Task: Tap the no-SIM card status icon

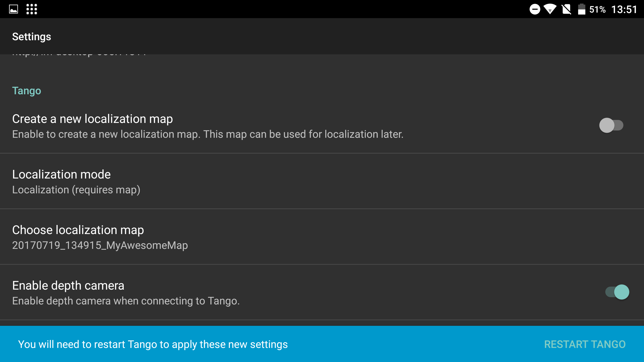Action: tap(566, 9)
